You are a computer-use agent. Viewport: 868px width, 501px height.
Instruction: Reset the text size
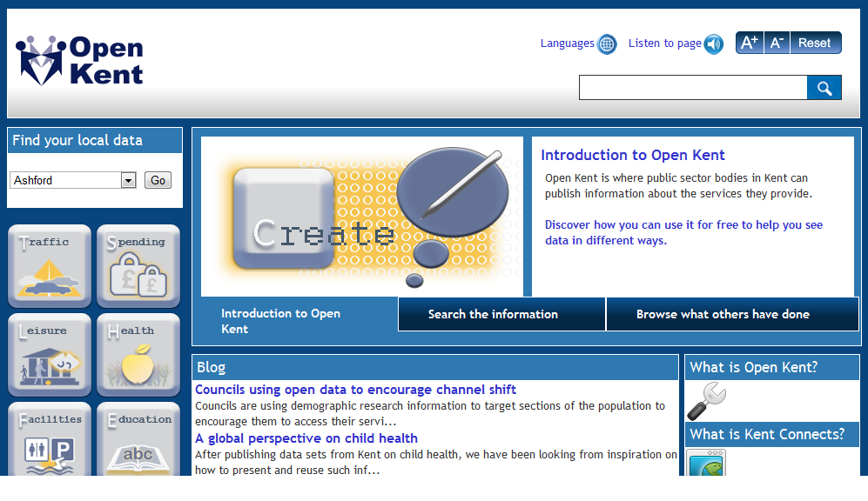tap(816, 43)
